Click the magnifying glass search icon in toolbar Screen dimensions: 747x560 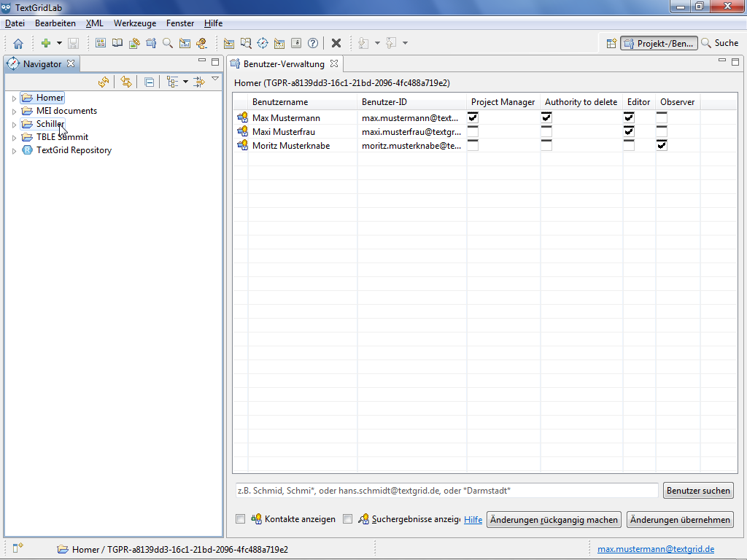point(168,44)
